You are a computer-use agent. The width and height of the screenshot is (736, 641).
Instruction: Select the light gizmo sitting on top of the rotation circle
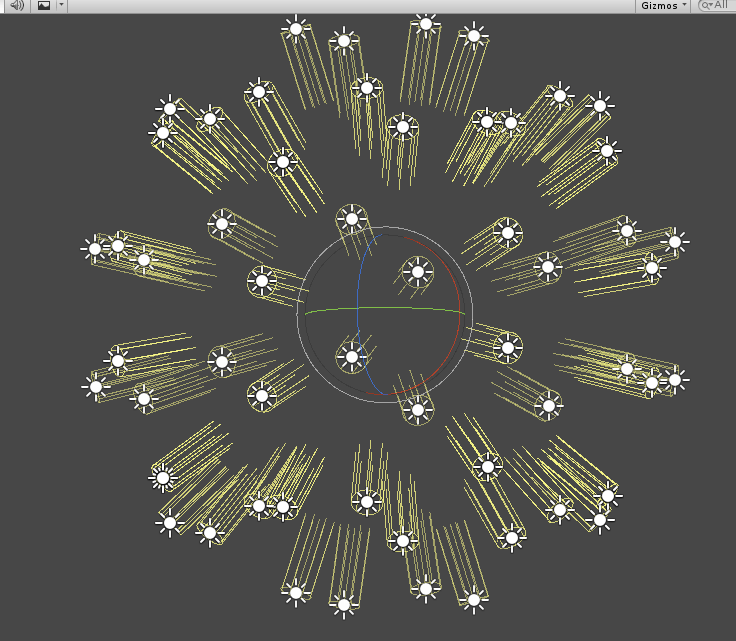[x=351, y=219]
